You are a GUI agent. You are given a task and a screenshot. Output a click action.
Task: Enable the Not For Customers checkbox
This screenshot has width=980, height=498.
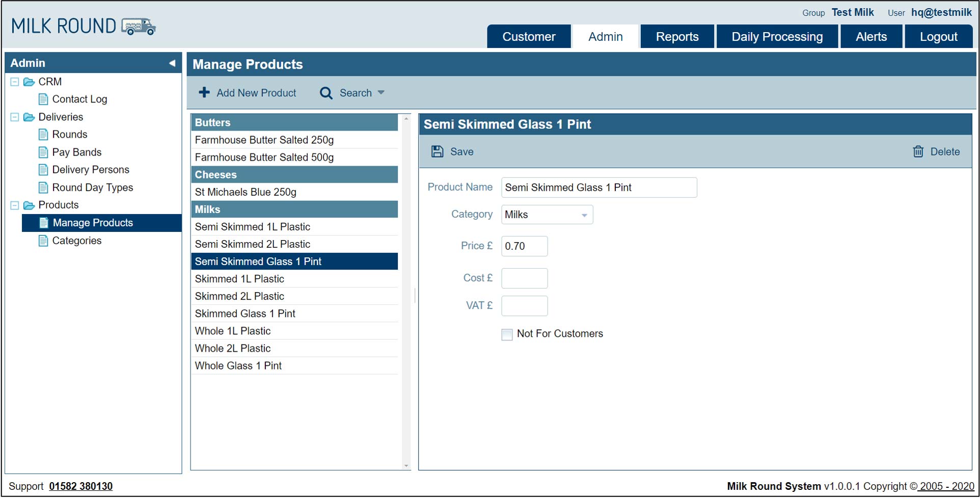(x=507, y=334)
